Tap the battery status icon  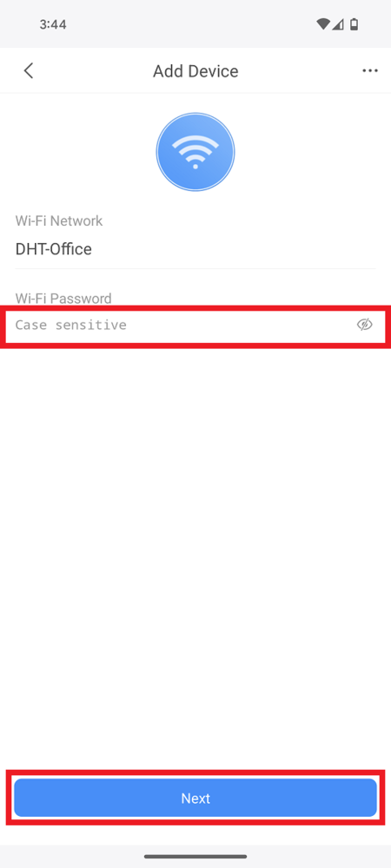[355, 24]
